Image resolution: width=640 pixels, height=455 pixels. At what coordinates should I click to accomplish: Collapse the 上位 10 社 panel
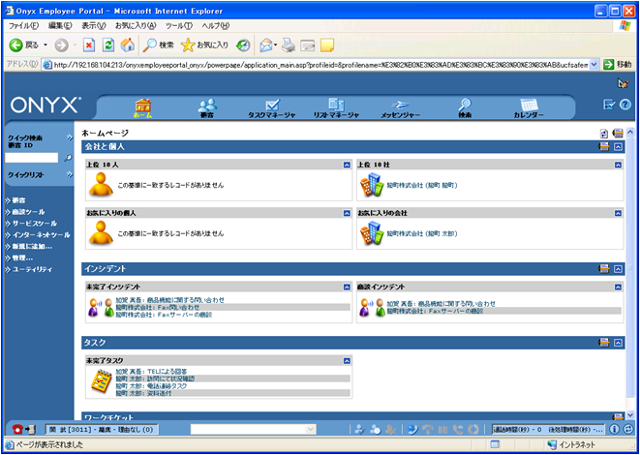click(x=618, y=165)
